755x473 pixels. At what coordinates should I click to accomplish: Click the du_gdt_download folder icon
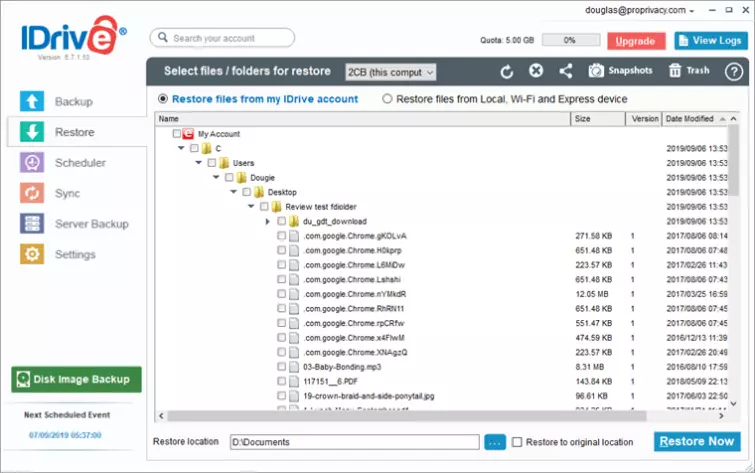tap(294, 222)
